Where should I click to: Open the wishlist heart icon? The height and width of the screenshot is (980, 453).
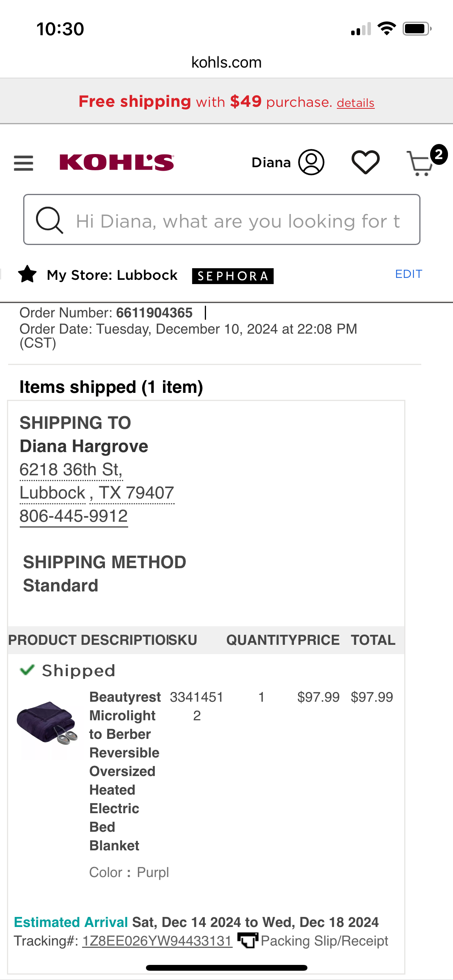[365, 162]
